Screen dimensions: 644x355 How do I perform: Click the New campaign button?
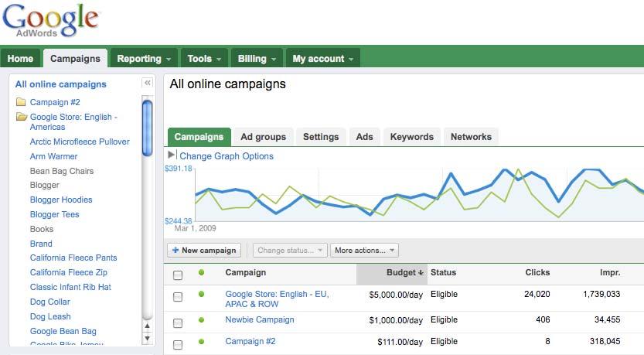coord(204,251)
